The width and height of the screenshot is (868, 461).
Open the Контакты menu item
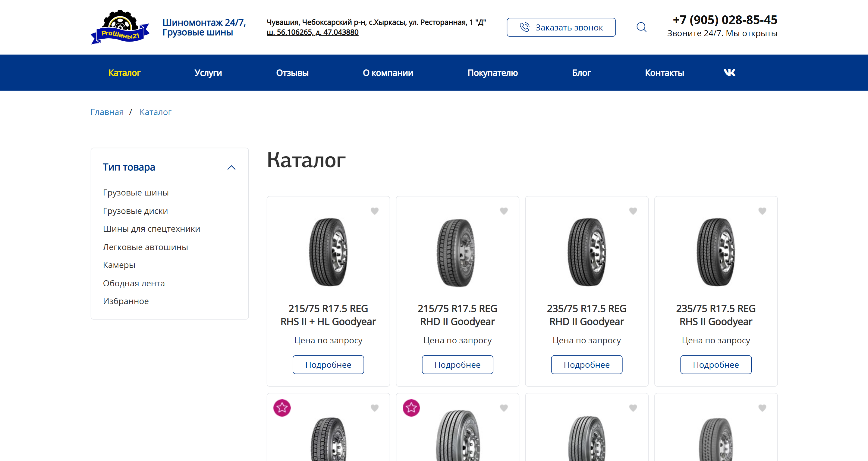[664, 73]
